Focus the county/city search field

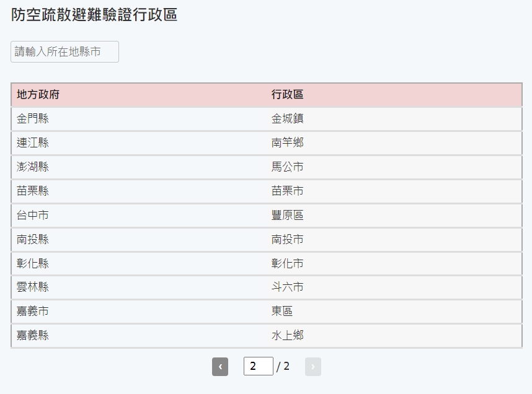pos(64,52)
